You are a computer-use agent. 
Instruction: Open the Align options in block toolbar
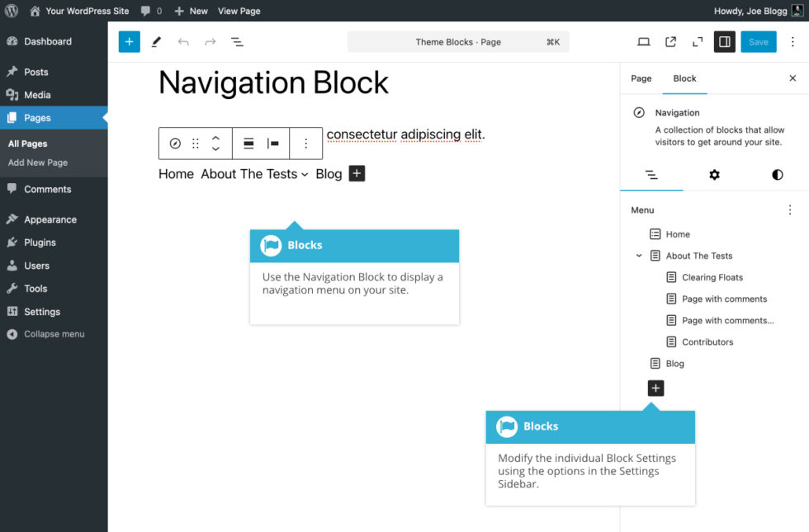(x=248, y=144)
